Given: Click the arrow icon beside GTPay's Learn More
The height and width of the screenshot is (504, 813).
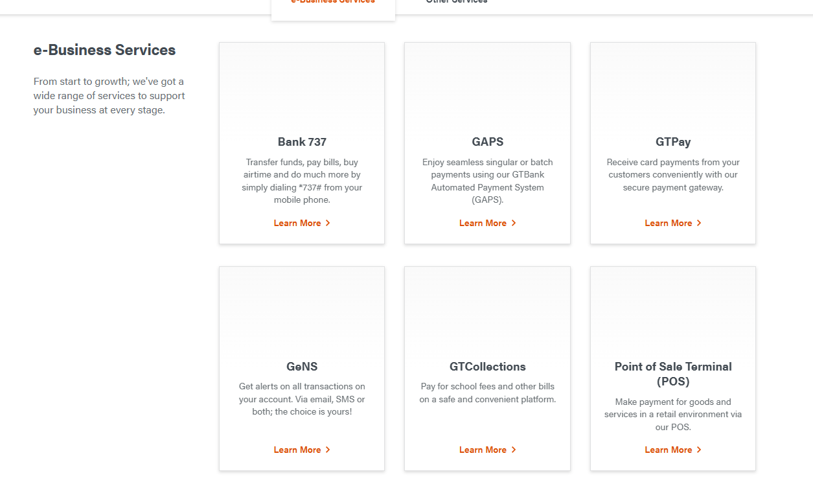Looking at the screenshot, I should click(700, 223).
